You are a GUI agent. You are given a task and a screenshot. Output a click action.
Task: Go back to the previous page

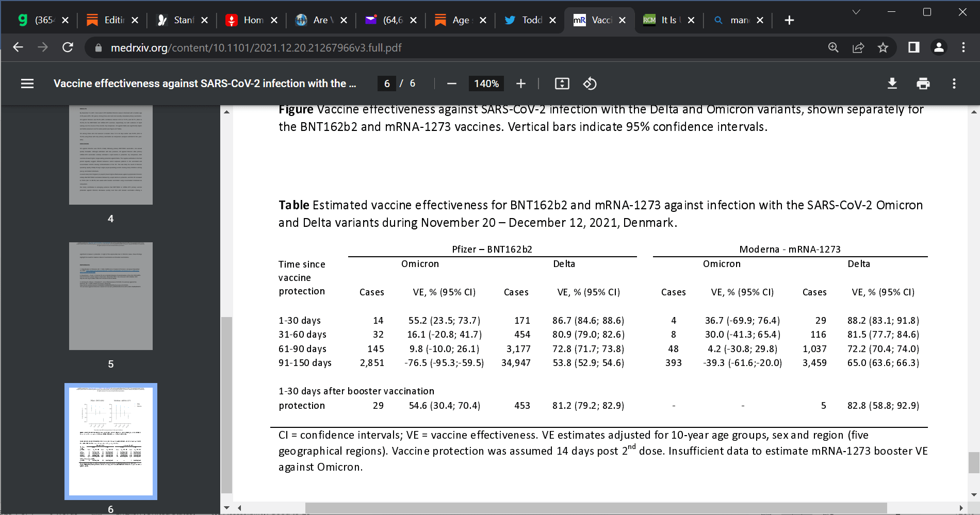pyautogui.click(x=18, y=47)
